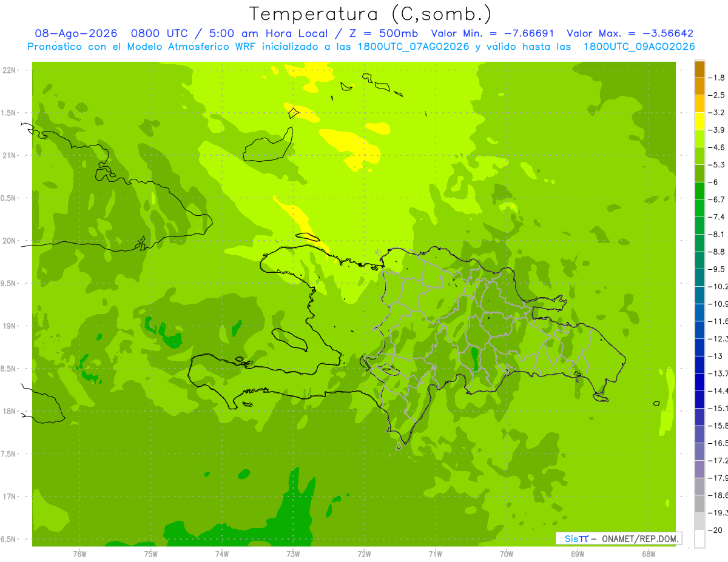This screenshot has width=728, height=562.
Task: Click the '-9.5' colorbar value
Action: click(718, 269)
